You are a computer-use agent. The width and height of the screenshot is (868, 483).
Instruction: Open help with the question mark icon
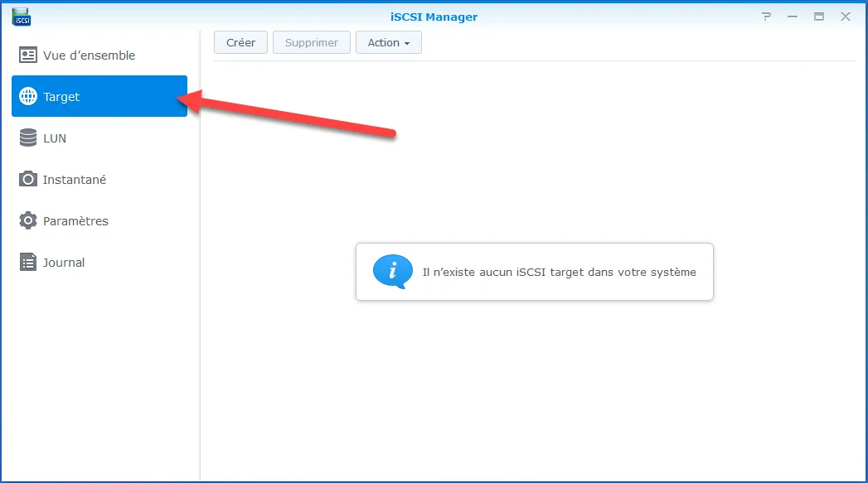pyautogui.click(x=766, y=17)
